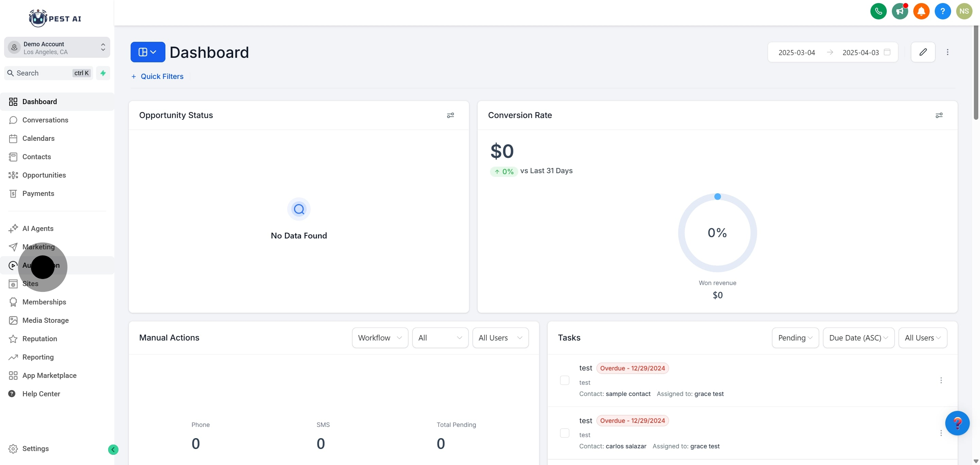980x465 pixels.
Task: Open Opportunities from the sidebar menu
Action: click(44, 175)
